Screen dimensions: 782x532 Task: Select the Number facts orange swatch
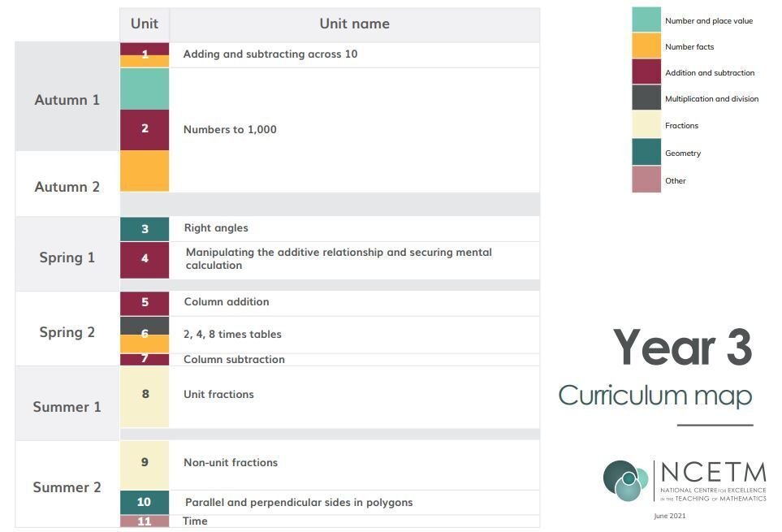646,45
